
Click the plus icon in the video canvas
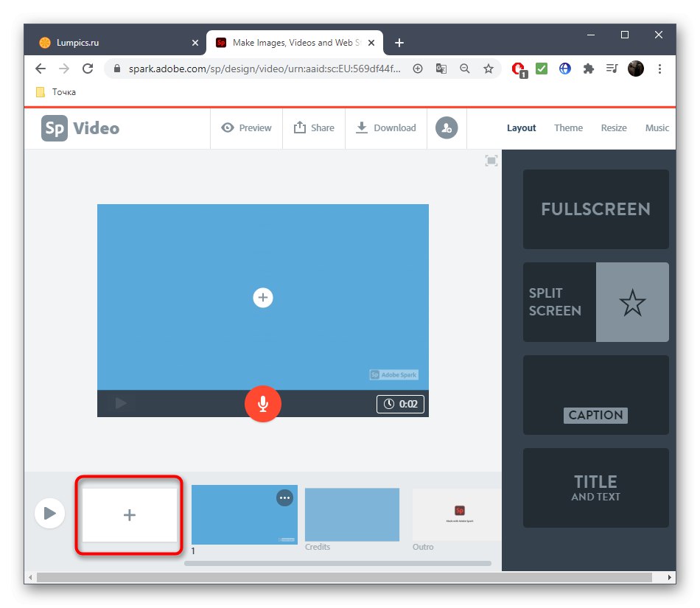[263, 297]
